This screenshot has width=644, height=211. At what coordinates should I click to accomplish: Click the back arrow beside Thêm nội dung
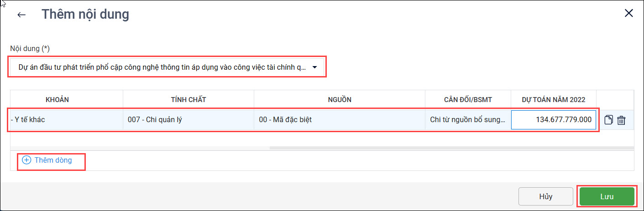point(21,15)
